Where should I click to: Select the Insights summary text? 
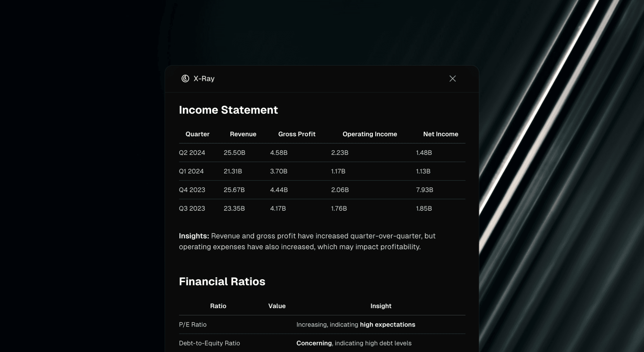pyautogui.click(x=307, y=241)
